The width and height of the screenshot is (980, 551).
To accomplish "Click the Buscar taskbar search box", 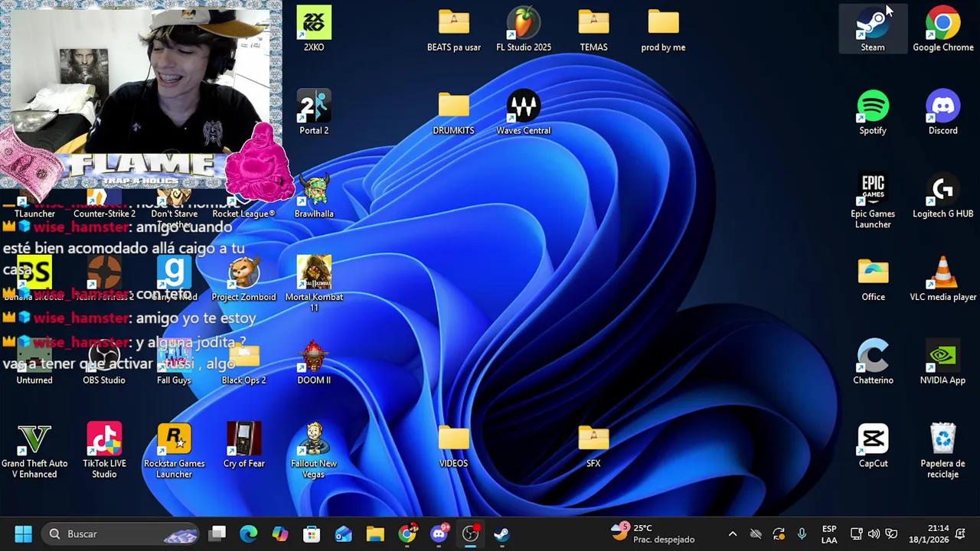I will tap(121, 533).
